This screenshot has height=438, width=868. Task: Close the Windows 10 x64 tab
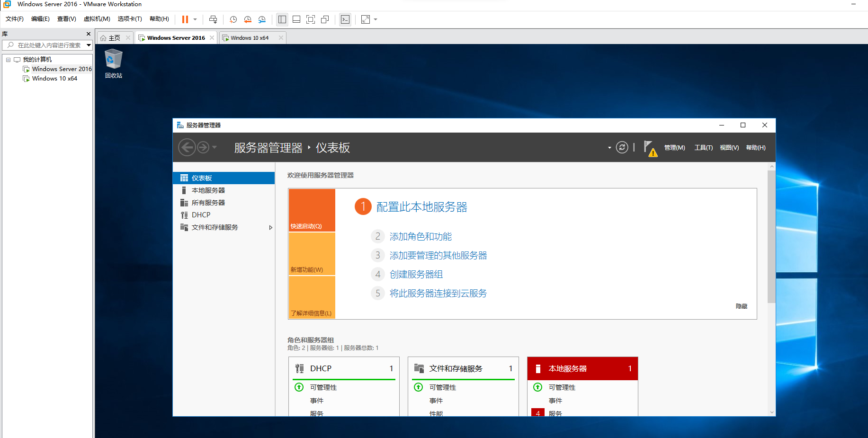coord(281,38)
